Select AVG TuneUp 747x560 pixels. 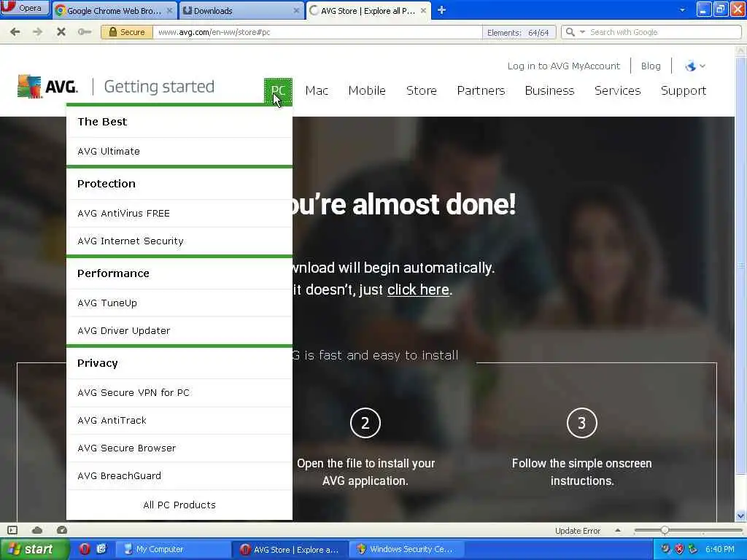pyautogui.click(x=179, y=303)
